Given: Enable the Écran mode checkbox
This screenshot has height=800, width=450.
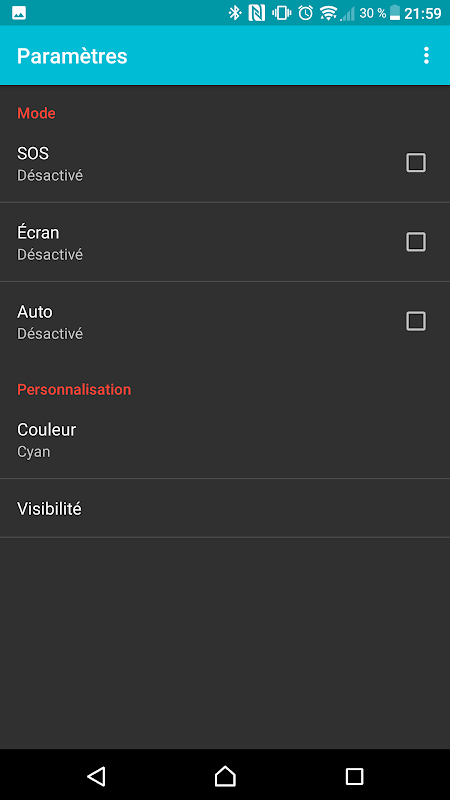Looking at the screenshot, I should click(x=416, y=242).
